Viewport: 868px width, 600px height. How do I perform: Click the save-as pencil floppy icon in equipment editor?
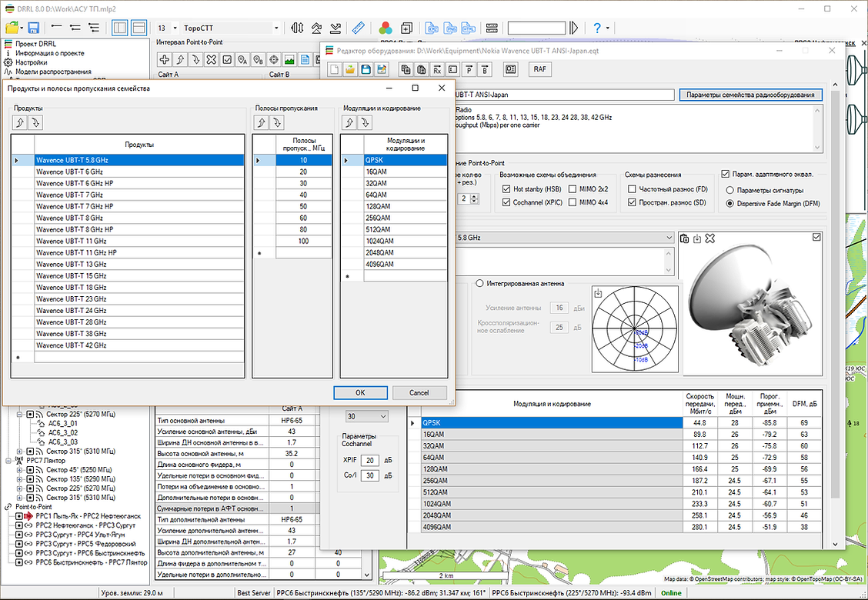(x=381, y=69)
